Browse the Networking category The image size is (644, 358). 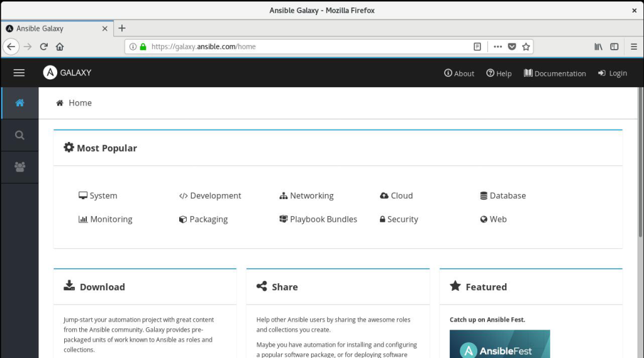(x=306, y=195)
